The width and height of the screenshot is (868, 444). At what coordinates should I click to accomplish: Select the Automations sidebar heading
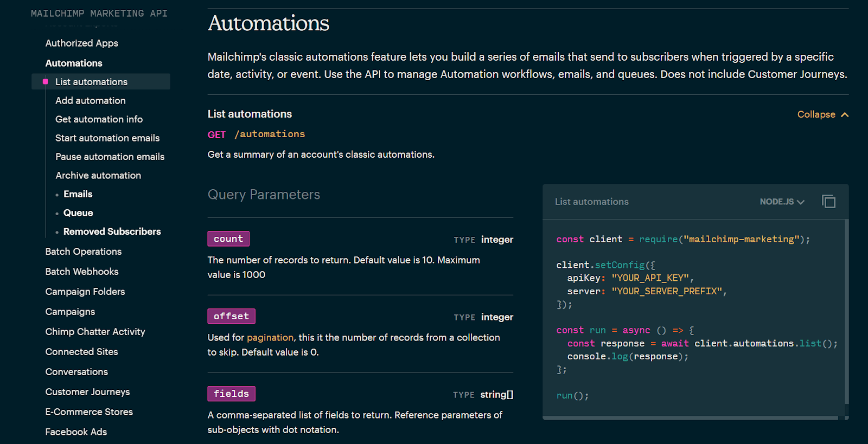[74, 63]
